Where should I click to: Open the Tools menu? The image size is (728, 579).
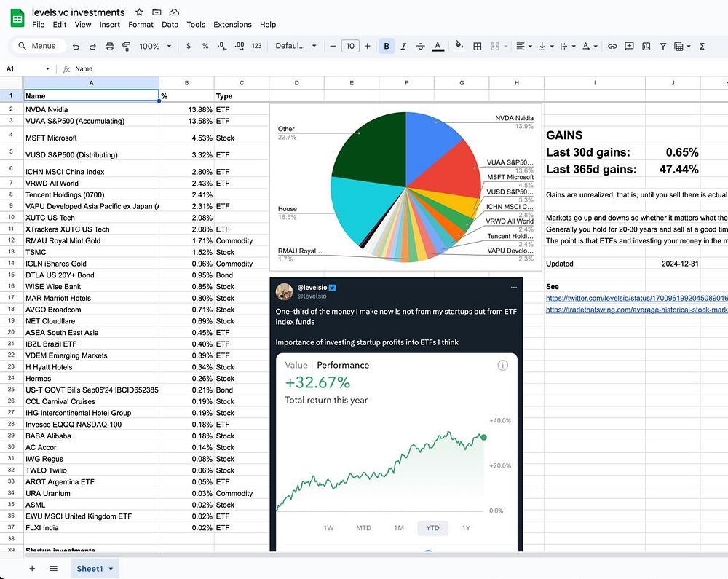point(196,25)
